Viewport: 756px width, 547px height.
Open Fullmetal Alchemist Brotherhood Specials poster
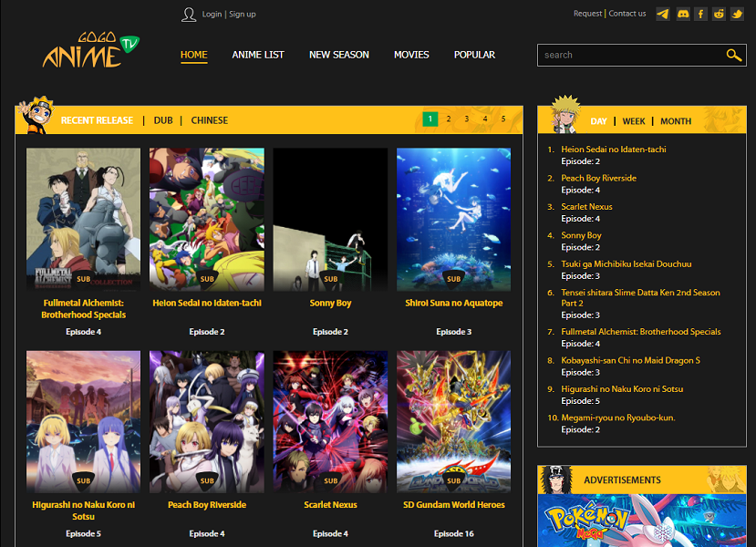[x=83, y=220]
